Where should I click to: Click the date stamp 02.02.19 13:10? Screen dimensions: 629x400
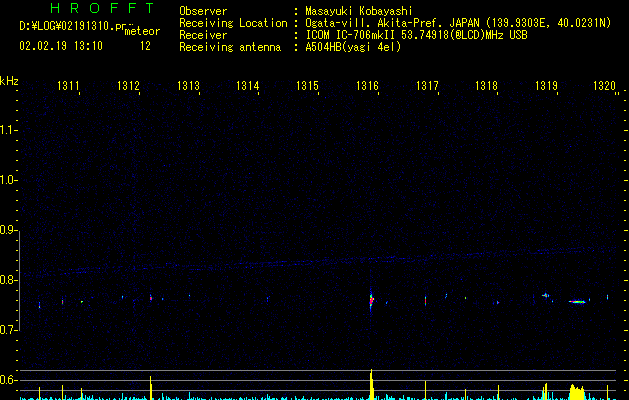[61, 46]
